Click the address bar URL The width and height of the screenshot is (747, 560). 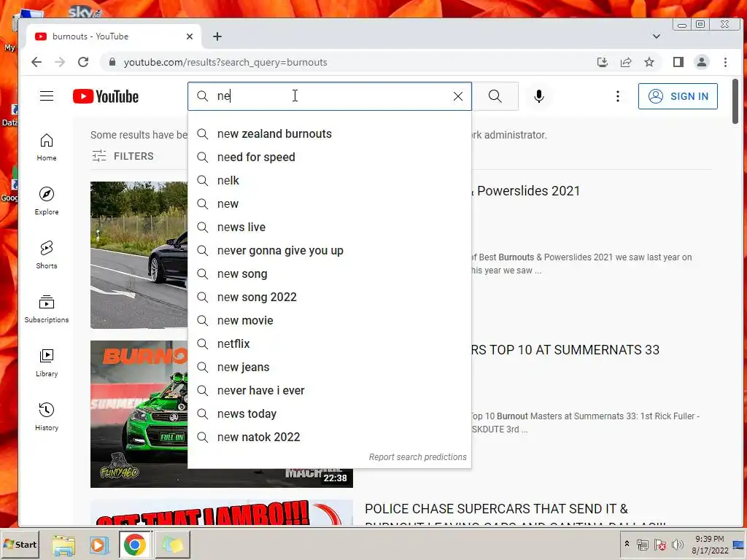pyautogui.click(x=225, y=63)
